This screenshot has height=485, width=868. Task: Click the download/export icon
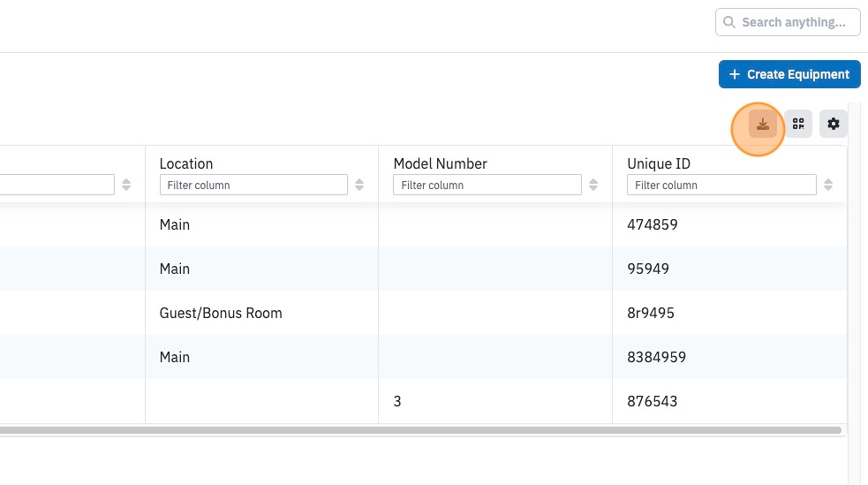click(763, 124)
